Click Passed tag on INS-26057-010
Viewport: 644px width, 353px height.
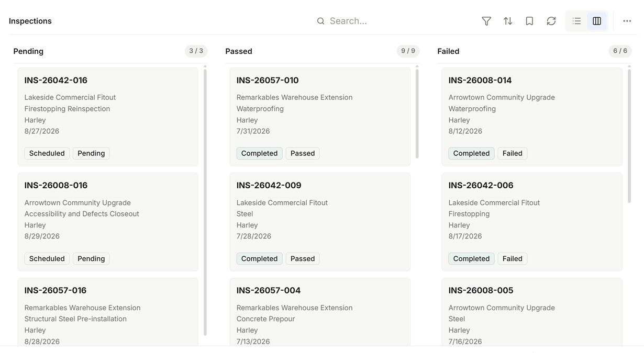[303, 153]
